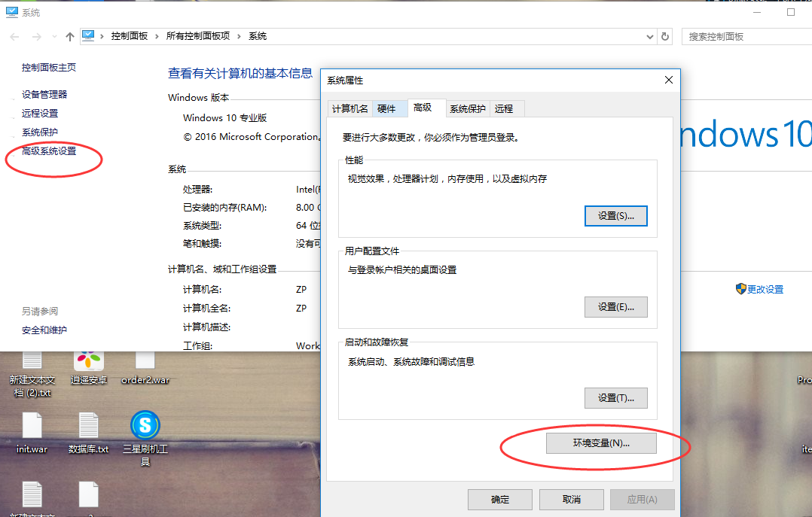Viewport: 812px width, 517px height.
Task: Click the back arrow in navigation bar
Action: pyautogui.click(x=14, y=37)
